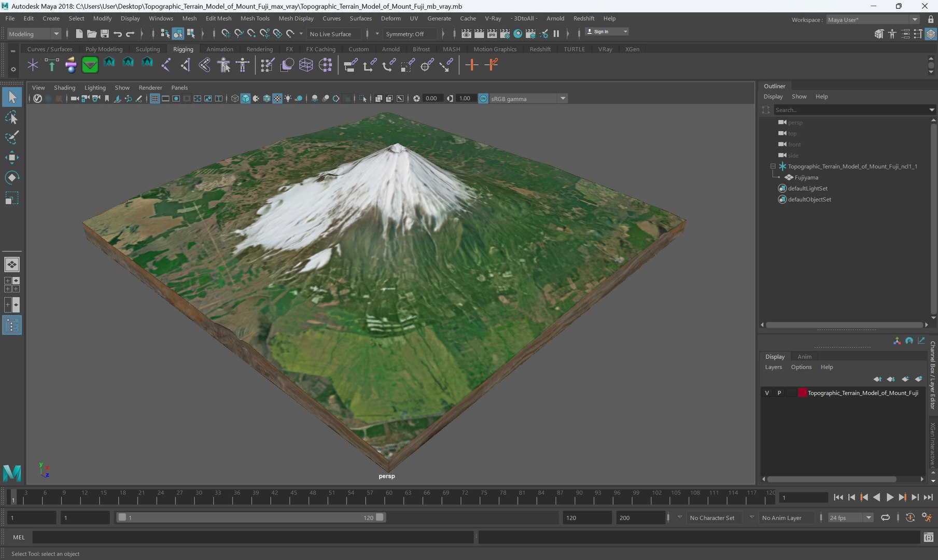Click the red color swatch of Fuji layer
This screenshot has width=938, height=560.
[x=802, y=393]
